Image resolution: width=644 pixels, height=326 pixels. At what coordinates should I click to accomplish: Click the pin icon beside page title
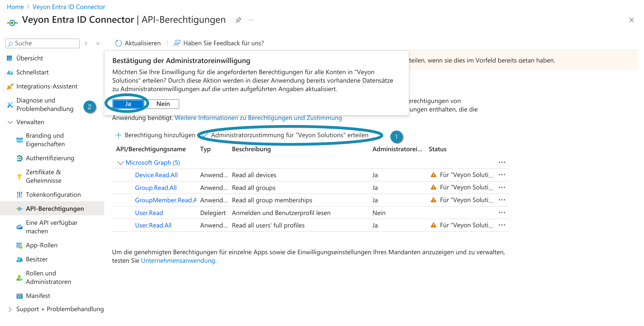238,20
